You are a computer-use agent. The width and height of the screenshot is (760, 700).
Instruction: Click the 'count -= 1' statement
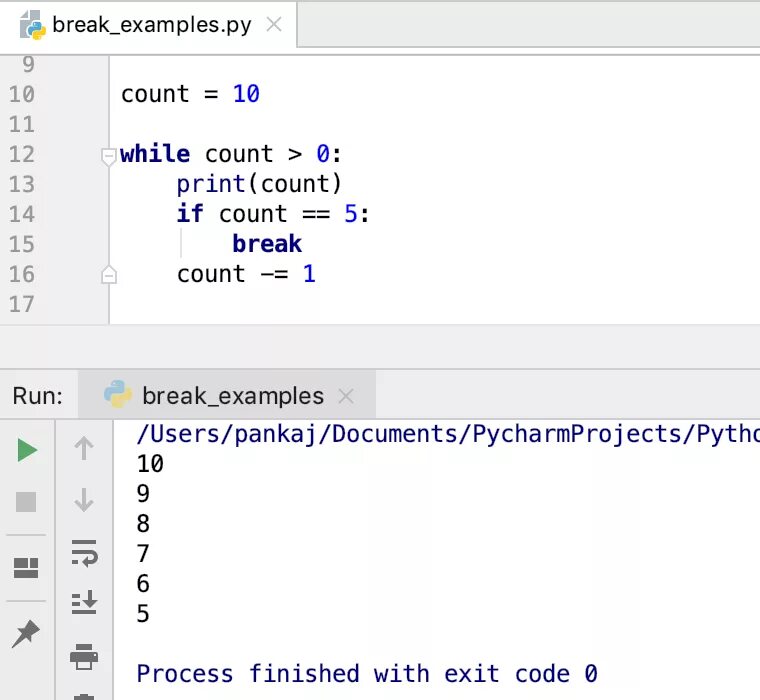pyautogui.click(x=246, y=274)
